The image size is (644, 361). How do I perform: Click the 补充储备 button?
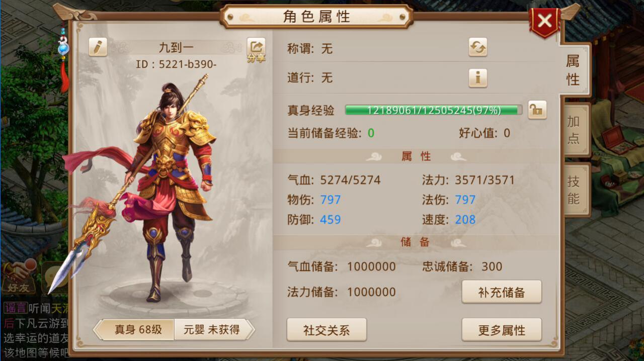pyautogui.click(x=502, y=292)
